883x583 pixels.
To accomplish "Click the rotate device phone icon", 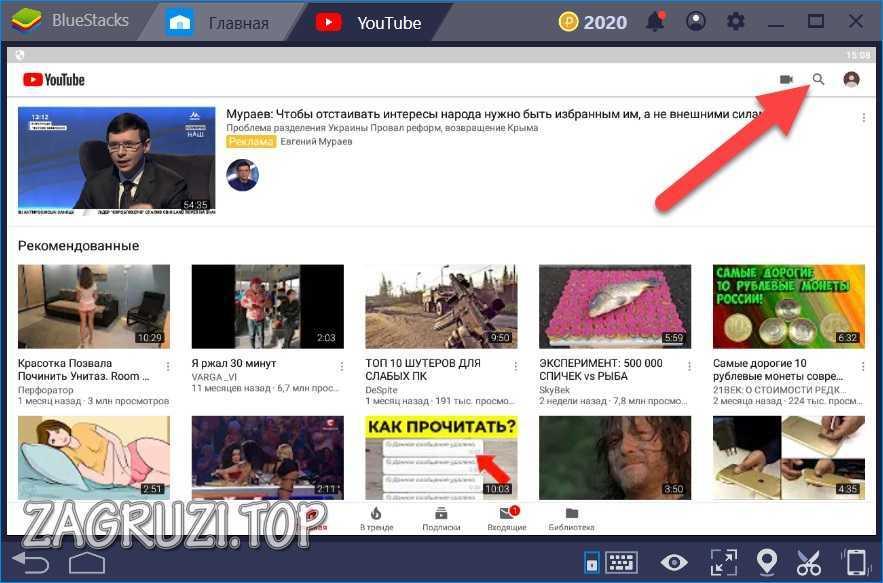I will 855,562.
